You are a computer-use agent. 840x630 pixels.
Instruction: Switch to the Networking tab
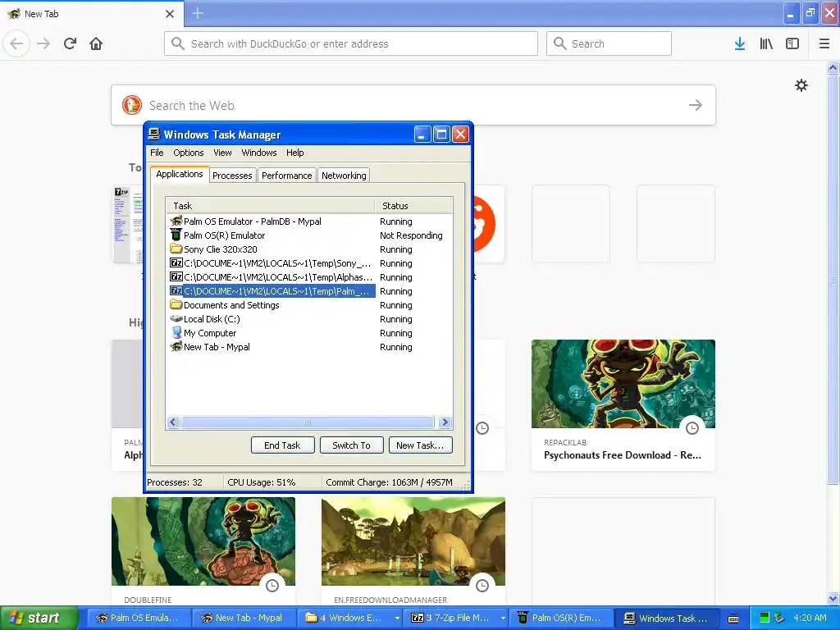[344, 176]
